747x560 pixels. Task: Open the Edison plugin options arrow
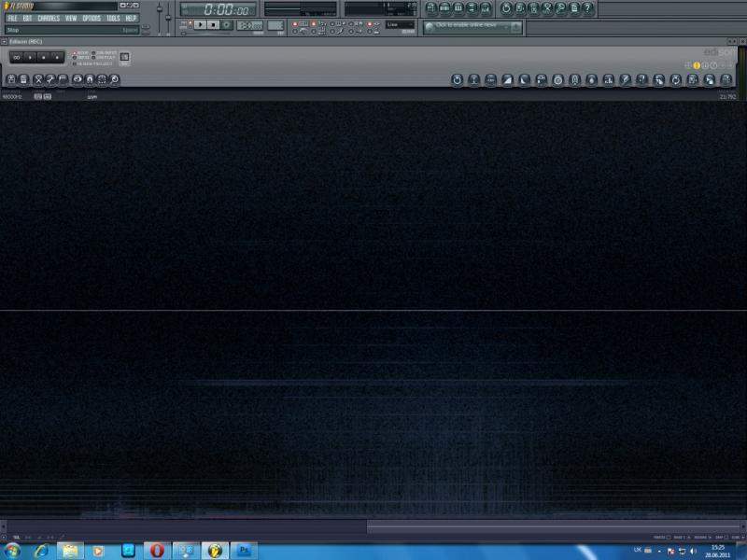pyautogui.click(x=4, y=41)
